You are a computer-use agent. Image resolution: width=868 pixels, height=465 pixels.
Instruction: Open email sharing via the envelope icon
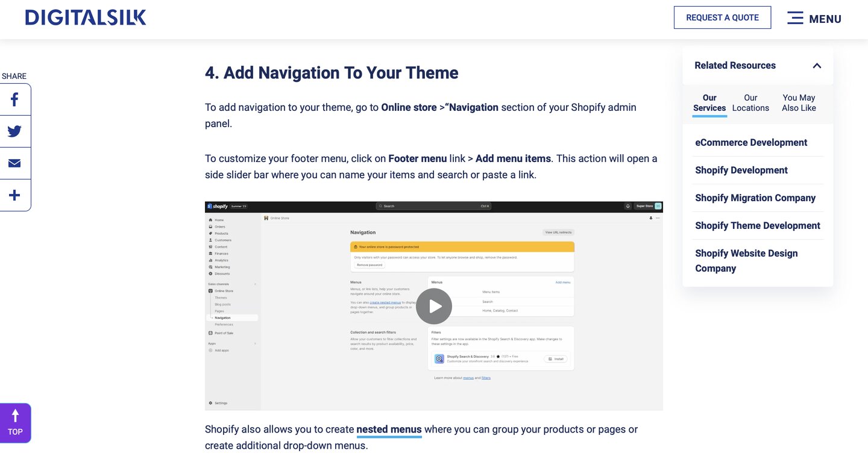[x=14, y=163]
